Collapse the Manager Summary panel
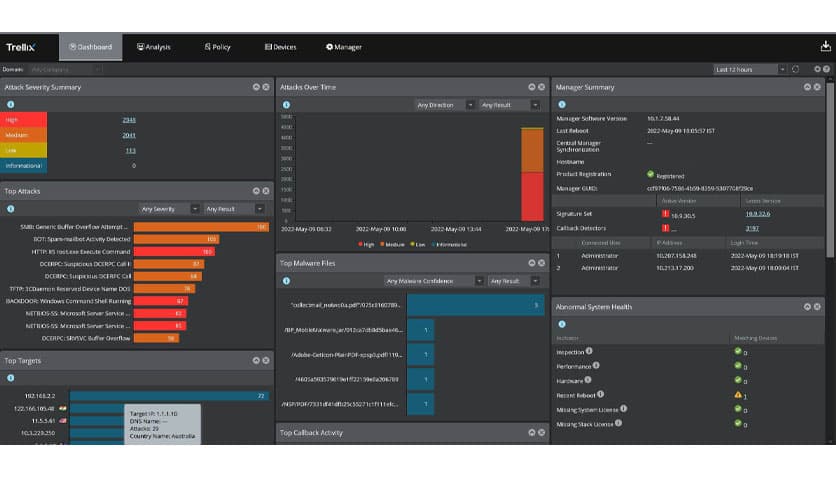This screenshot has width=836, height=484. [x=807, y=87]
